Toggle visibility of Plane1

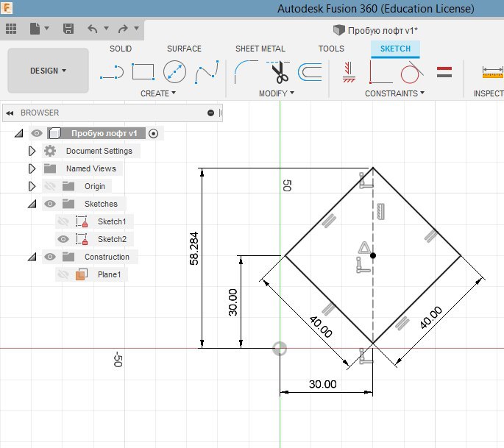pos(63,274)
